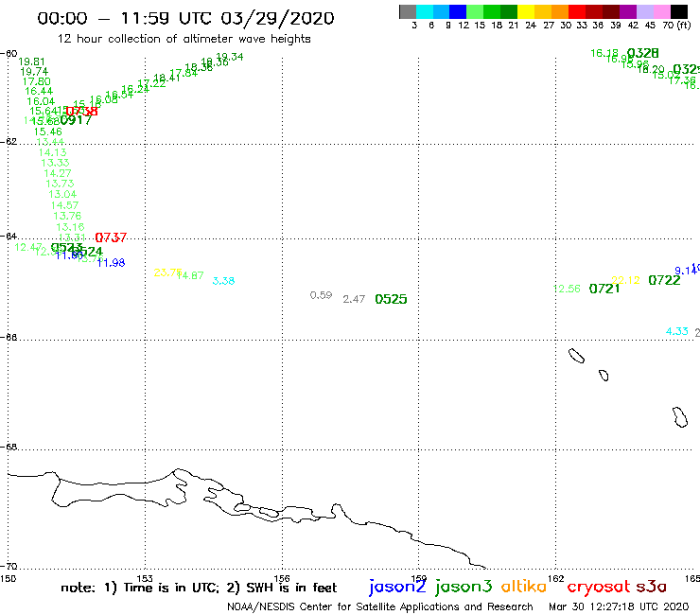
Task: Click the yellow wave value 23.75
Action: (x=167, y=272)
